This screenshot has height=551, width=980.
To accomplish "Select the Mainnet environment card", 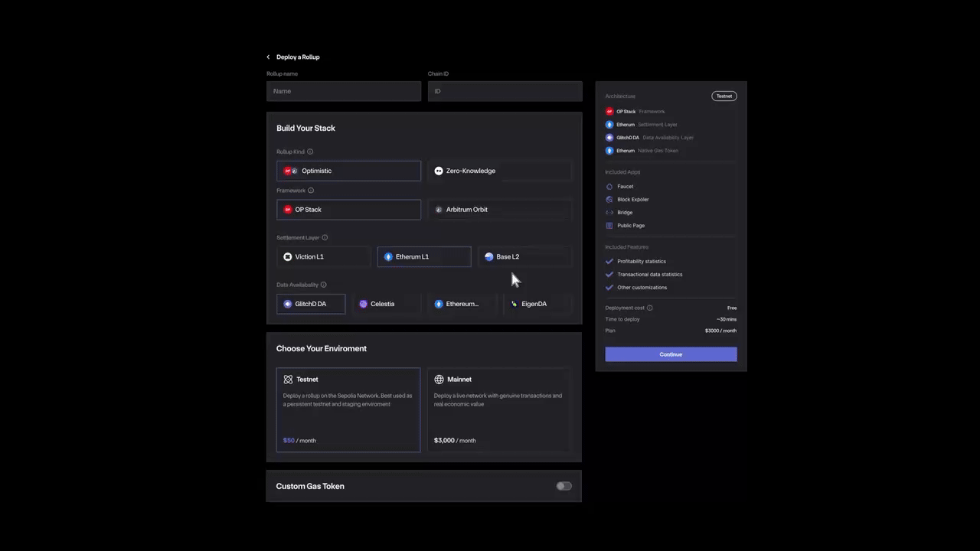I will click(499, 409).
